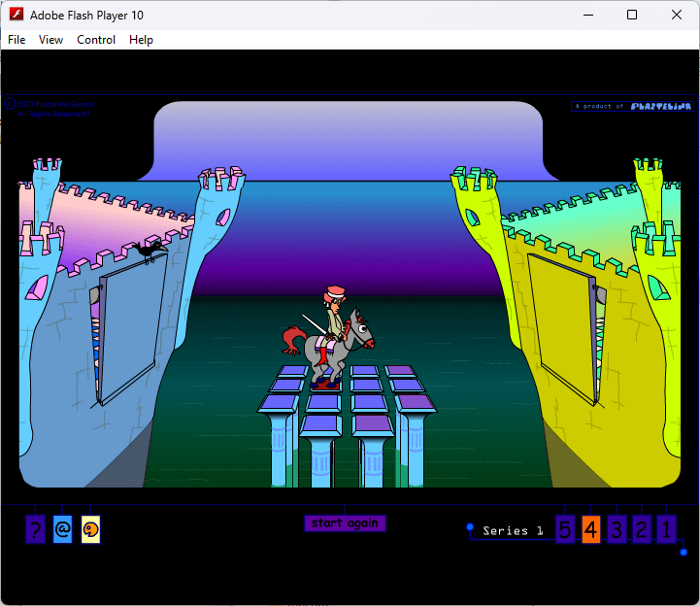
Task: Click the Plastelina product logo
Action: pos(633,106)
